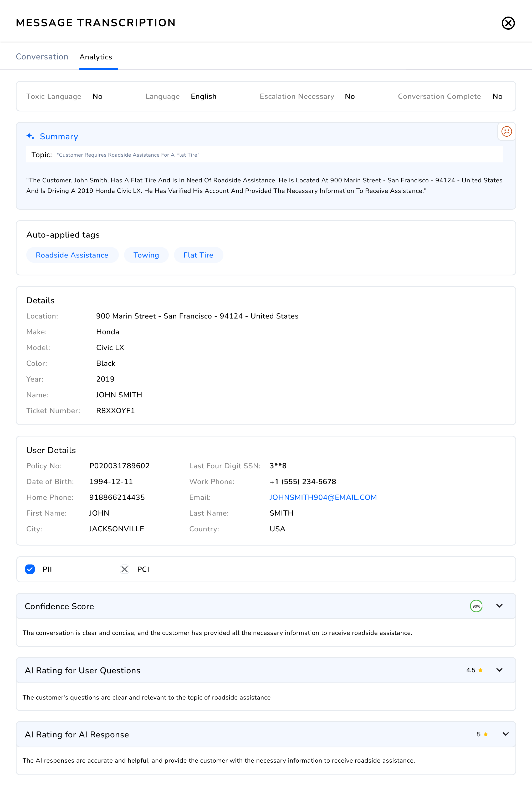Click the sad face sentiment icon
Viewport: 532px width, 791px height.
tap(506, 131)
